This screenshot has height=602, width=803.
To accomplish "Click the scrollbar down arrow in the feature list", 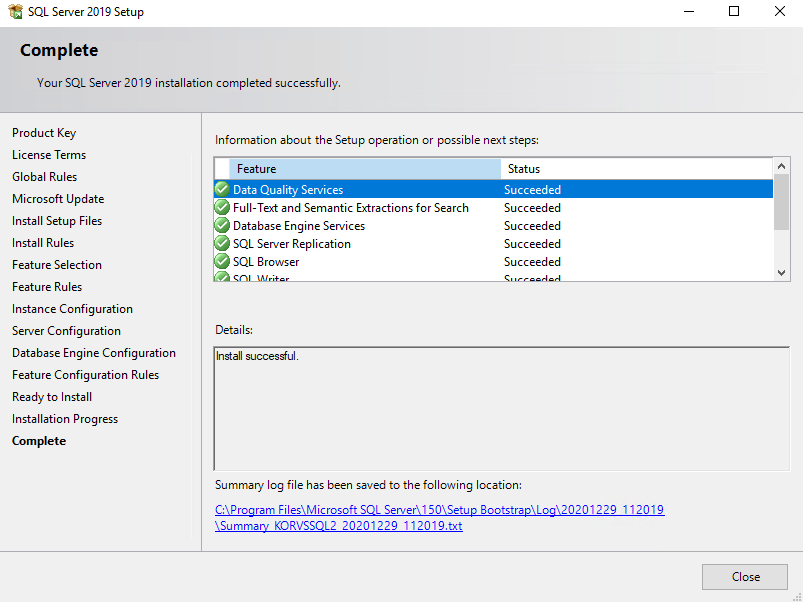I will [780, 273].
